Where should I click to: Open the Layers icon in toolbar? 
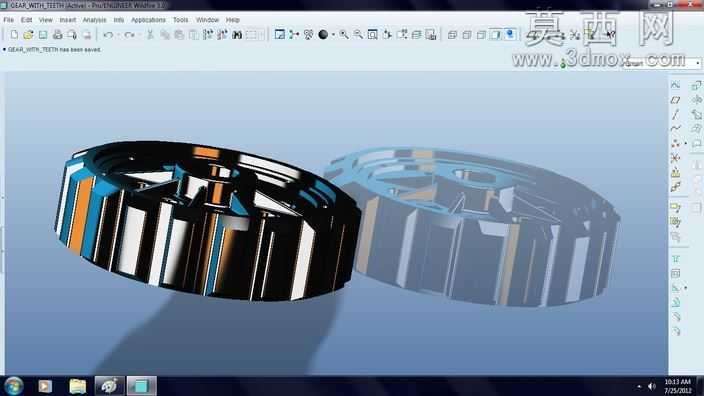click(416, 35)
